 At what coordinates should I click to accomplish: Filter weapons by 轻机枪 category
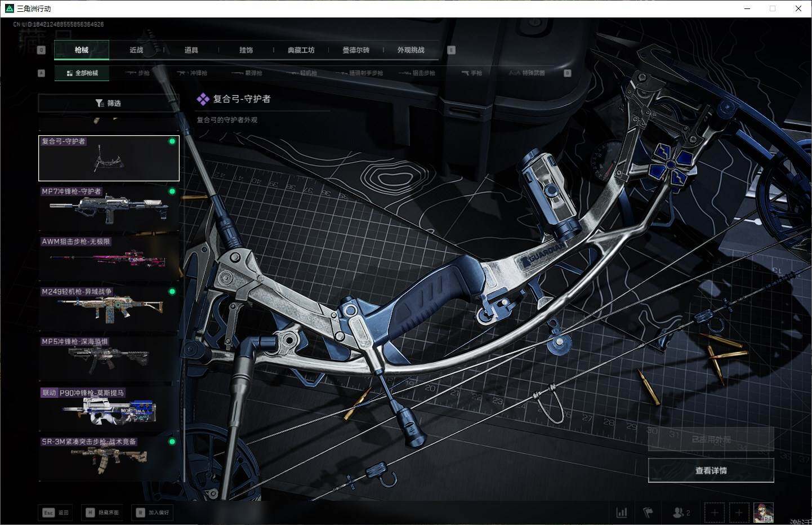point(302,73)
